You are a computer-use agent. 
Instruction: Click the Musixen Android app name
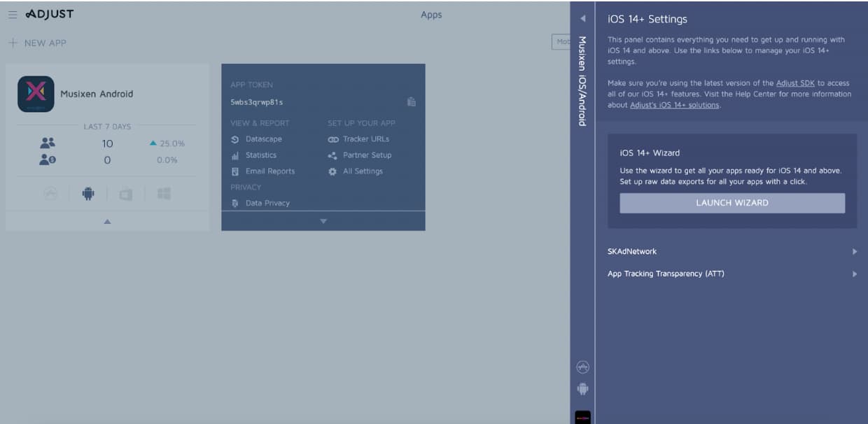click(97, 94)
